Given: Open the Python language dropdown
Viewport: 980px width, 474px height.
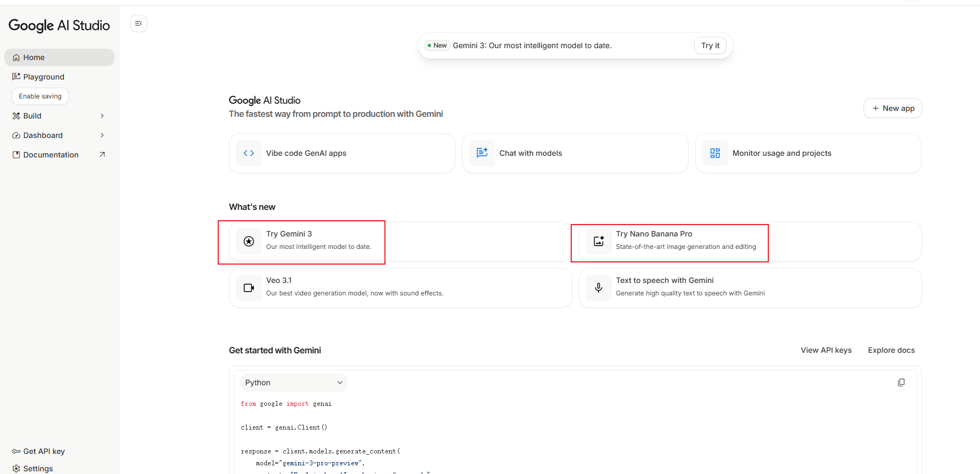Looking at the screenshot, I should tap(293, 383).
